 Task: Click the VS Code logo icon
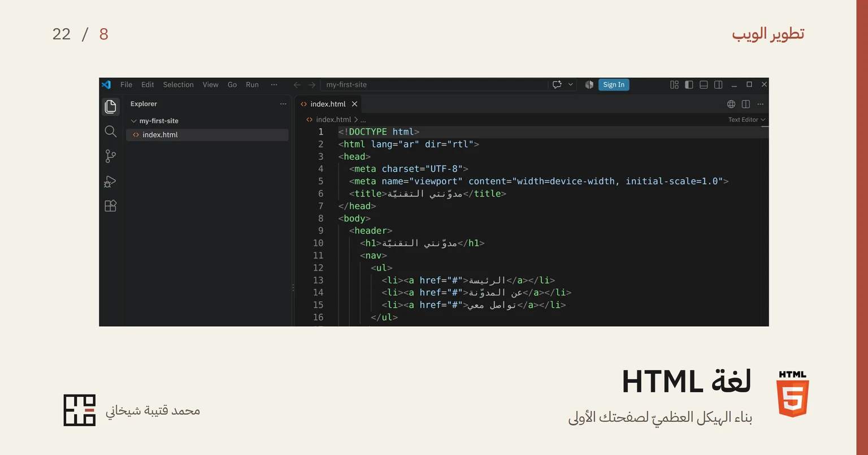[x=106, y=85]
